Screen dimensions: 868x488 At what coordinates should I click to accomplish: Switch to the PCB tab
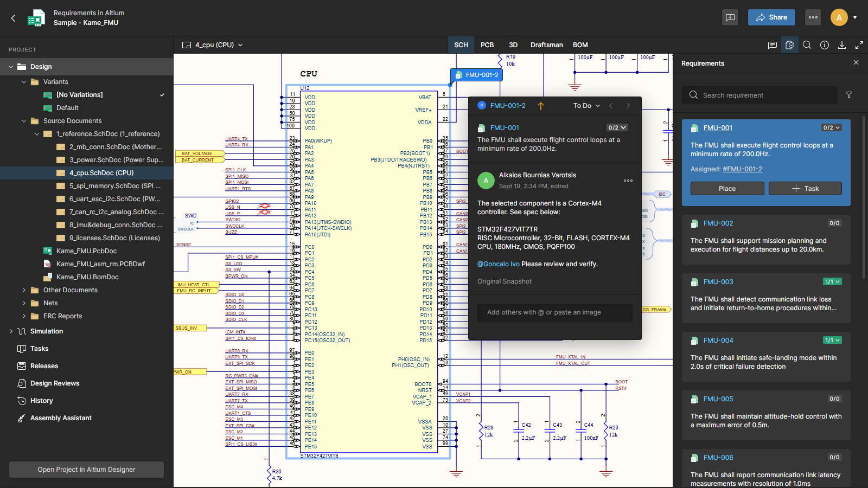coord(487,45)
